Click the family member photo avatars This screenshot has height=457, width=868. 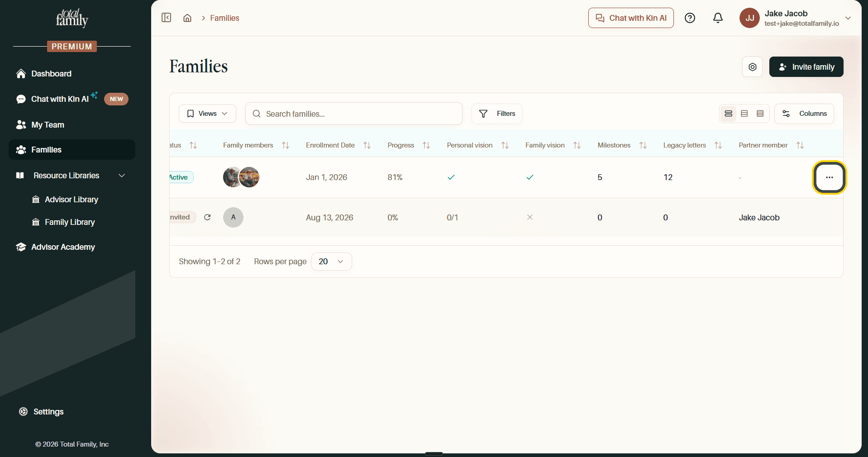[x=241, y=177]
